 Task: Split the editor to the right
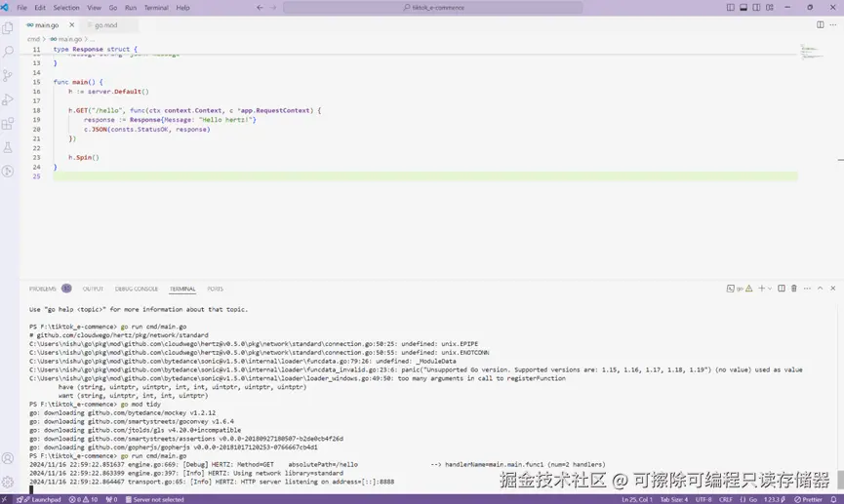(x=821, y=24)
